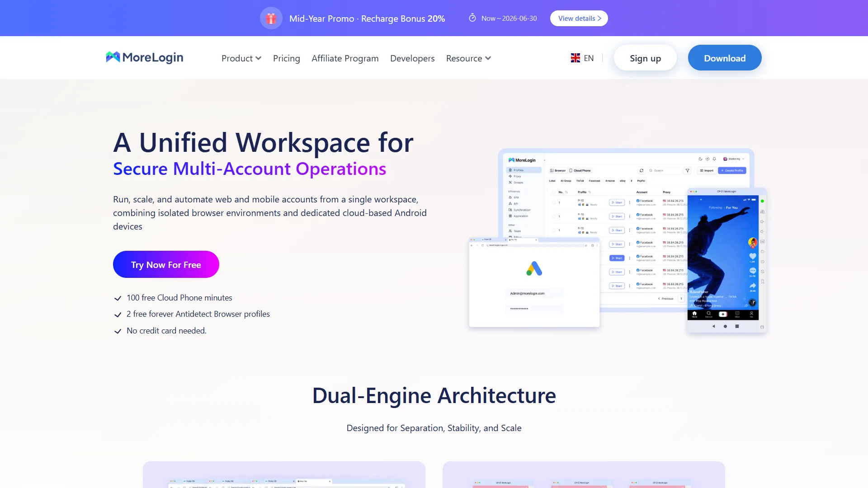
Task: Click the text "100 free Cloud Phone minutes"
Action: click(179, 298)
